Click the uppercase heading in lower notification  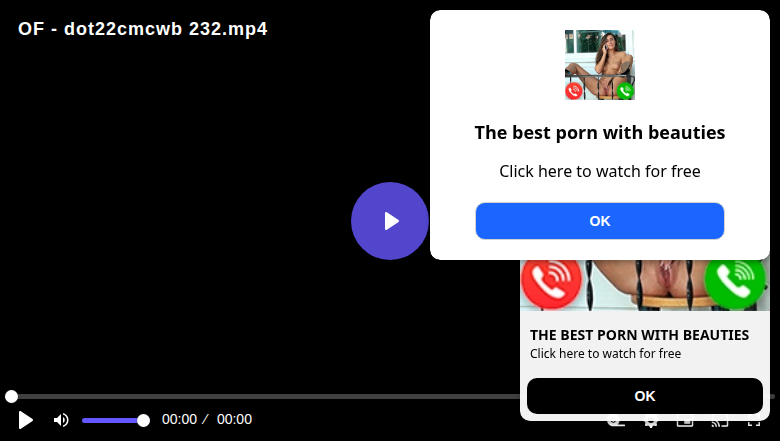click(639, 335)
